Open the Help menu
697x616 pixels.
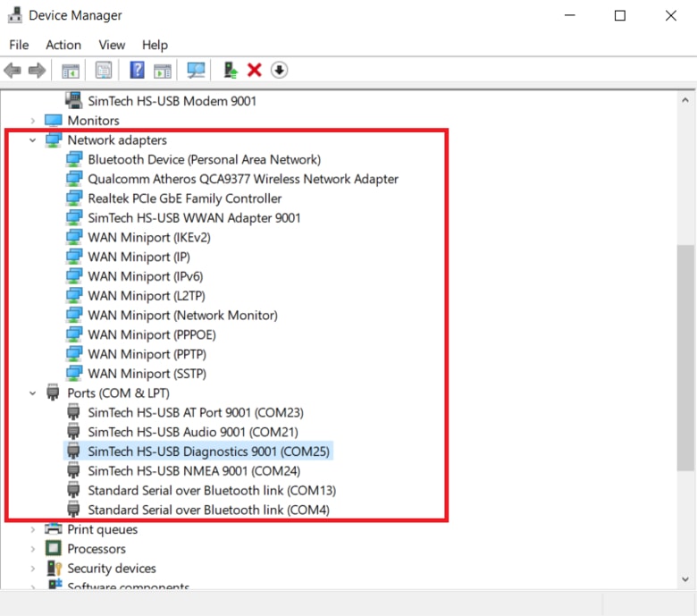[x=155, y=45]
